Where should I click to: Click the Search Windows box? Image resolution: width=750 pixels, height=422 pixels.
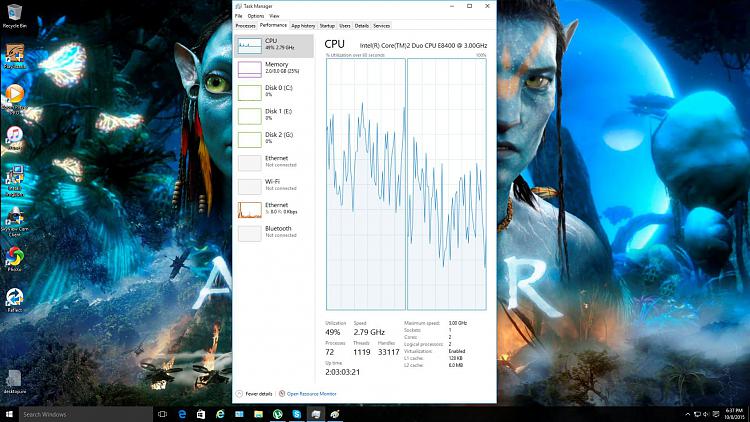[86, 414]
